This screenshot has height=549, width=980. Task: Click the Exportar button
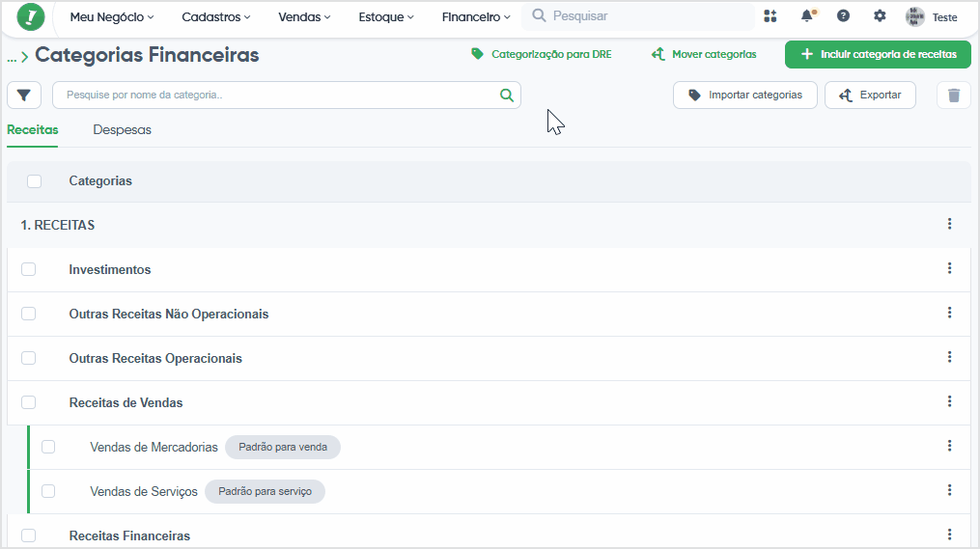click(x=870, y=95)
